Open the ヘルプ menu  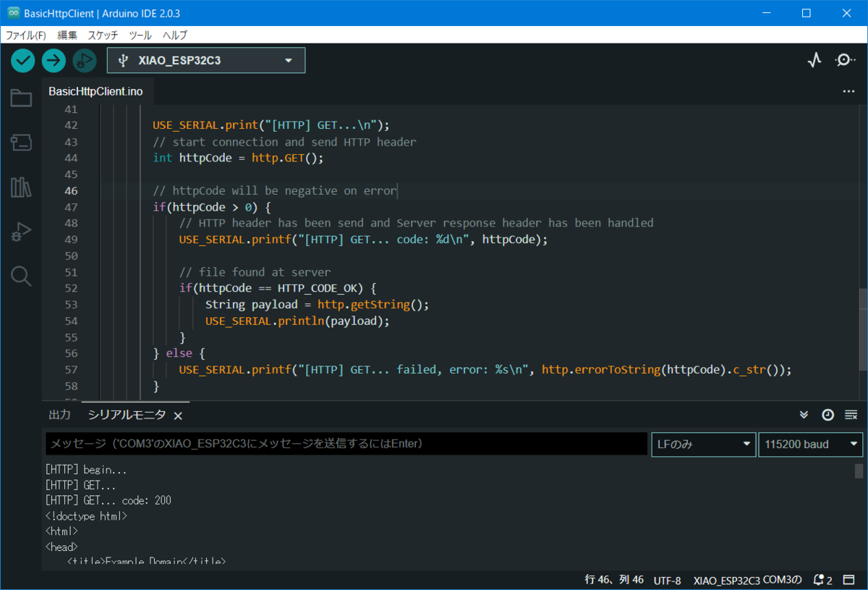tap(175, 35)
